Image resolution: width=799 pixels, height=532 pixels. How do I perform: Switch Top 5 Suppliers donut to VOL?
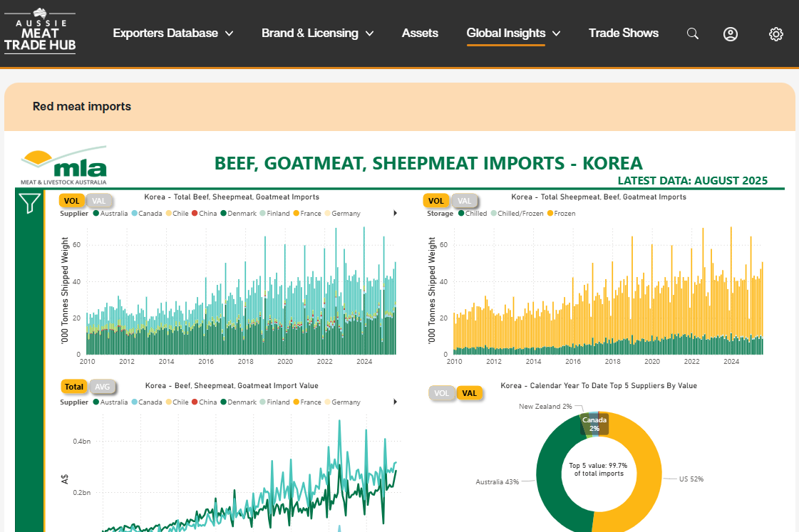[442, 393]
